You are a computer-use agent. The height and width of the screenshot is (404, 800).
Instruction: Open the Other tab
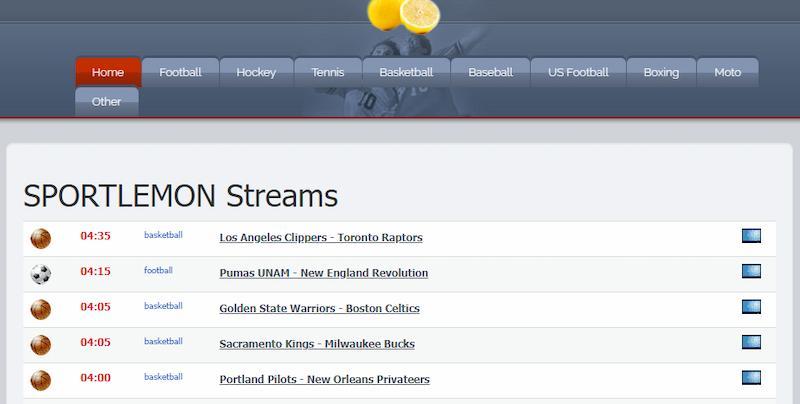(x=107, y=102)
